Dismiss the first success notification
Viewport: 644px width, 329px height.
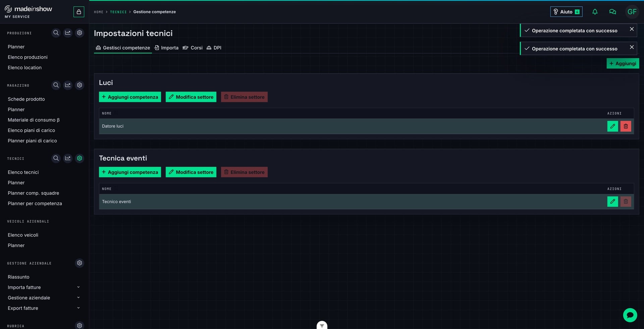pos(632,29)
